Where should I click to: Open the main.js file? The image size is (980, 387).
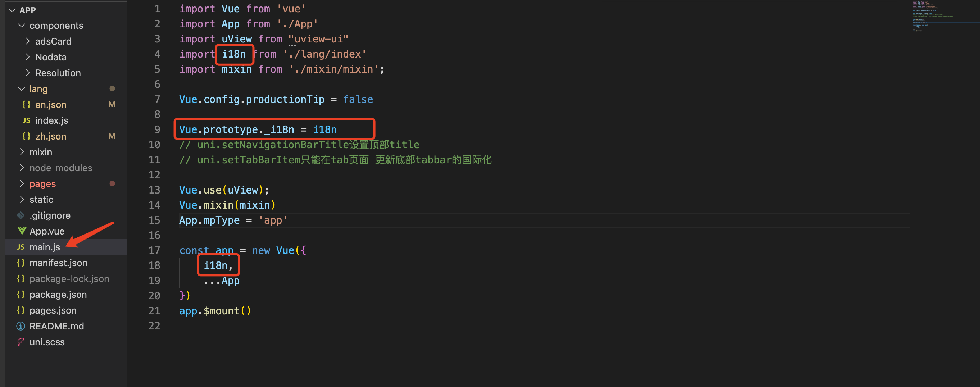pyautogui.click(x=45, y=247)
